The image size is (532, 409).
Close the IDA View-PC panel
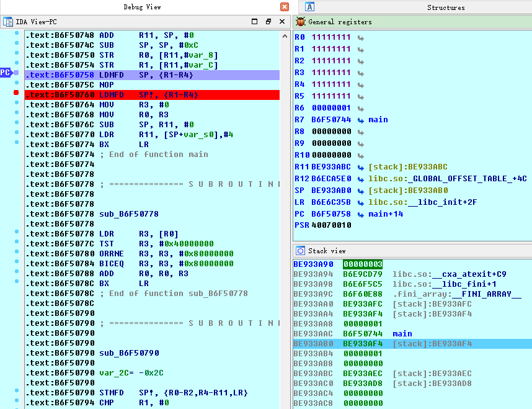(282, 21)
